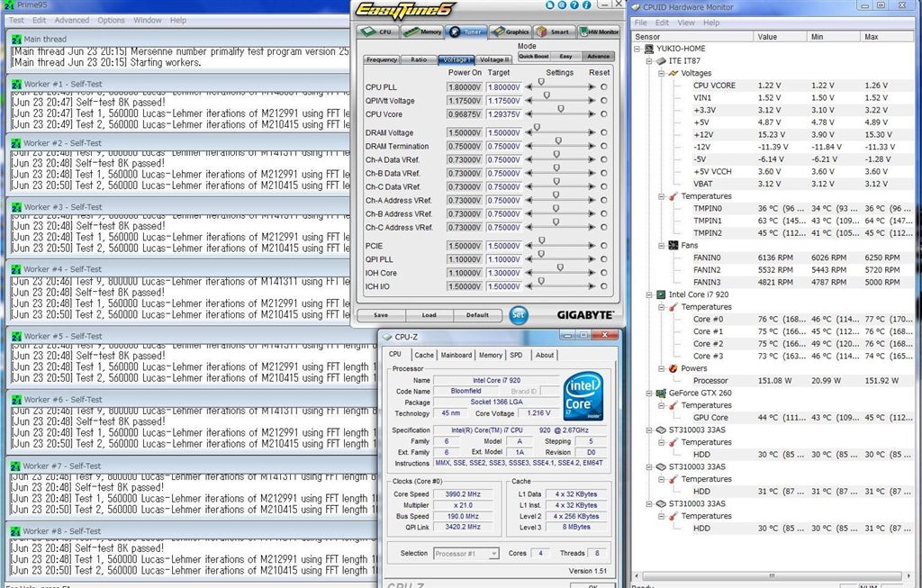Switch to Quick Boost mode

coord(533,56)
